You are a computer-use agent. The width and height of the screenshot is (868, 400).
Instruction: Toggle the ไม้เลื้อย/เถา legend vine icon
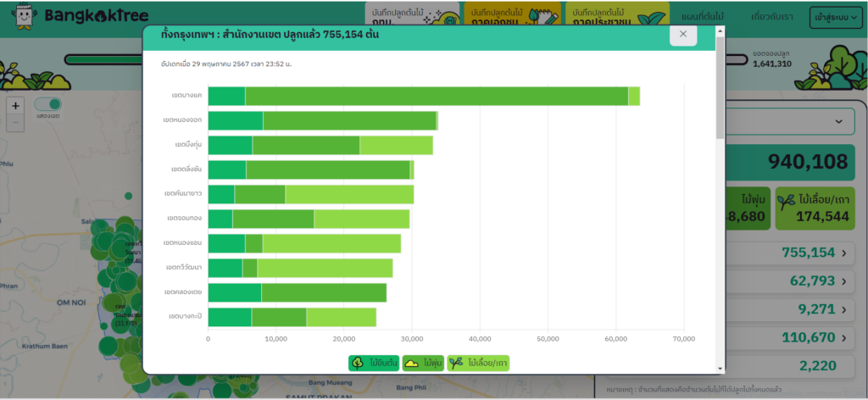point(456,363)
